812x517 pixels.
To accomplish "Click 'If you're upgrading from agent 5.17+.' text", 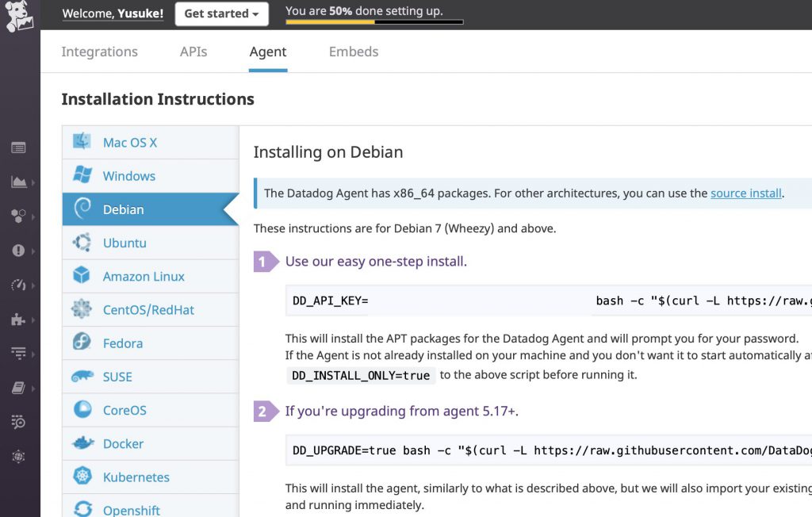I will point(402,412).
